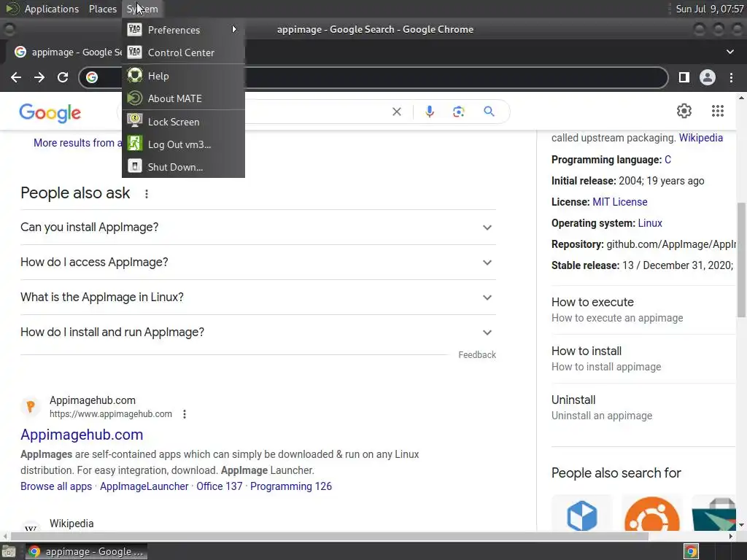Open 'How to execute' related topic
The image size is (747, 560).
[643, 309]
